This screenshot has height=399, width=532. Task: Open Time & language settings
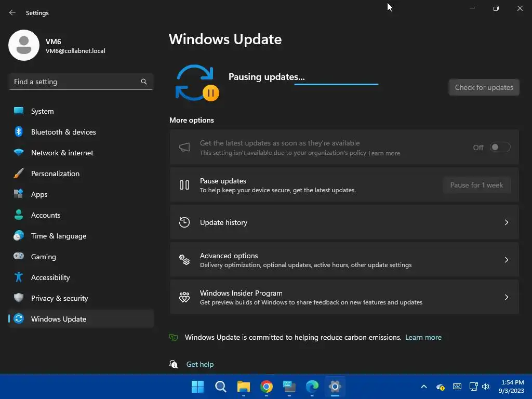pos(81,236)
